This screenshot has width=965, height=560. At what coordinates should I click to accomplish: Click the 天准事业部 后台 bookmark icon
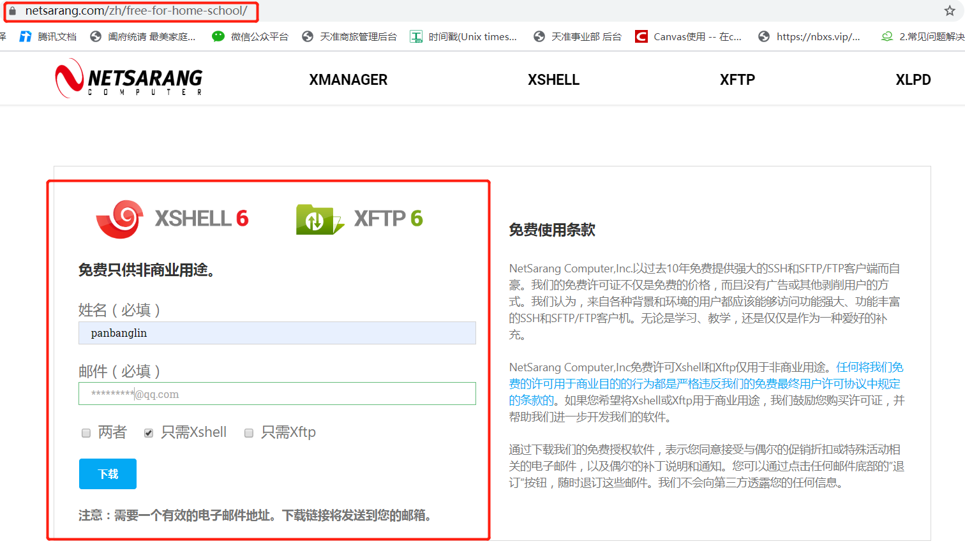[x=539, y=36]
